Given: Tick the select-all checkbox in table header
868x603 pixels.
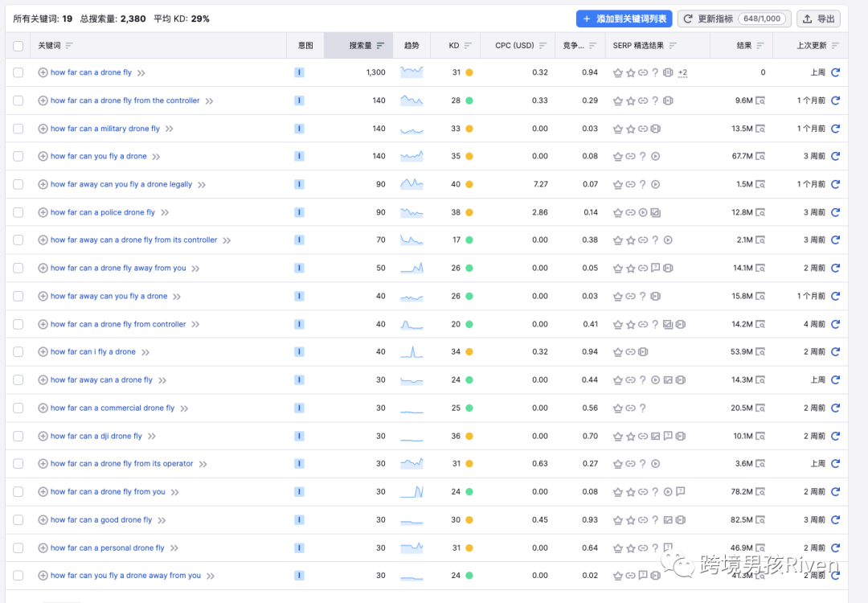Looking at the screenshot, I should 18,46.
